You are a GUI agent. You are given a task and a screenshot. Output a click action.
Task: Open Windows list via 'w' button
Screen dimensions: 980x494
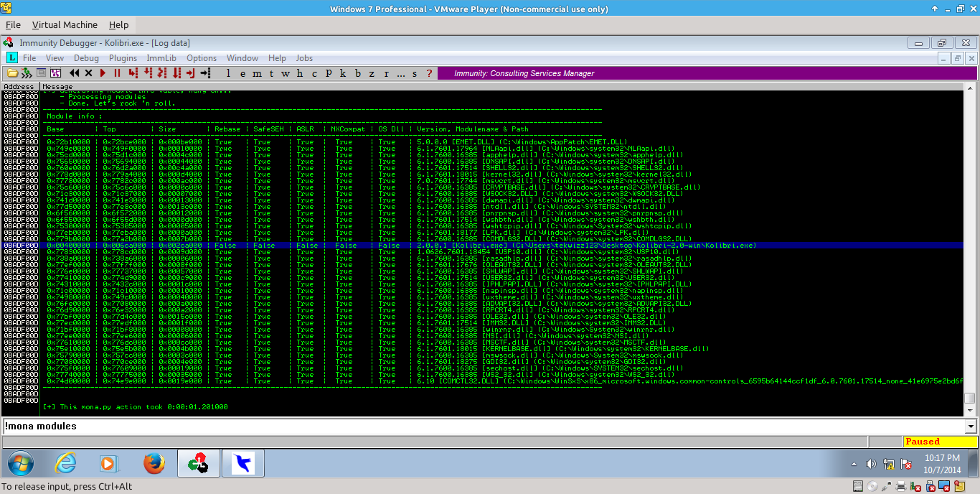tap(286, 73)
